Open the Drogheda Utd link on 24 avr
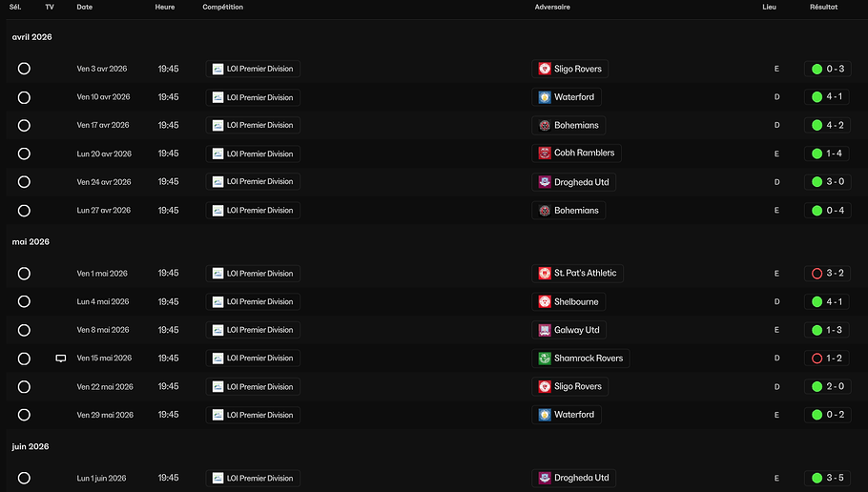 tap(581, 182)
